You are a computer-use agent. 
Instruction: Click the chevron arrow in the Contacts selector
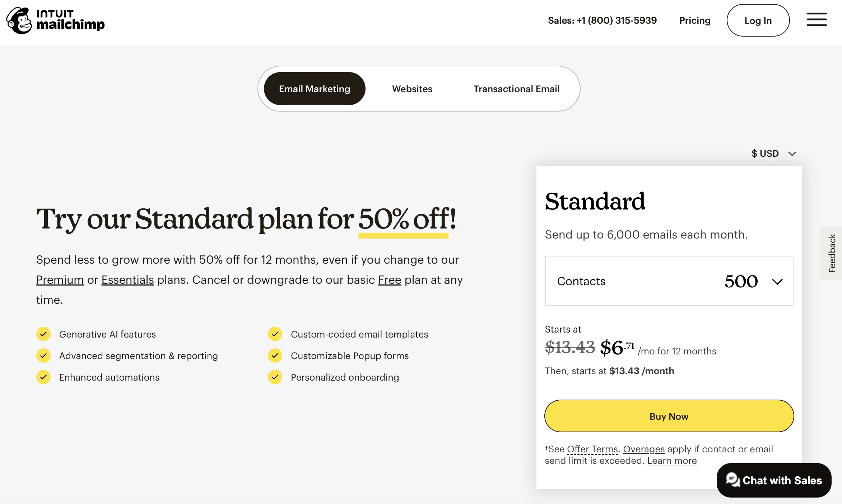(x=777, y=282)
